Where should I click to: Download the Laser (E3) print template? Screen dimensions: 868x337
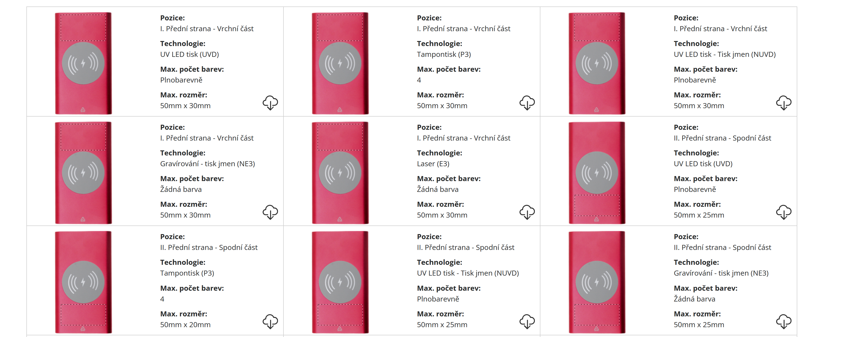527,212
